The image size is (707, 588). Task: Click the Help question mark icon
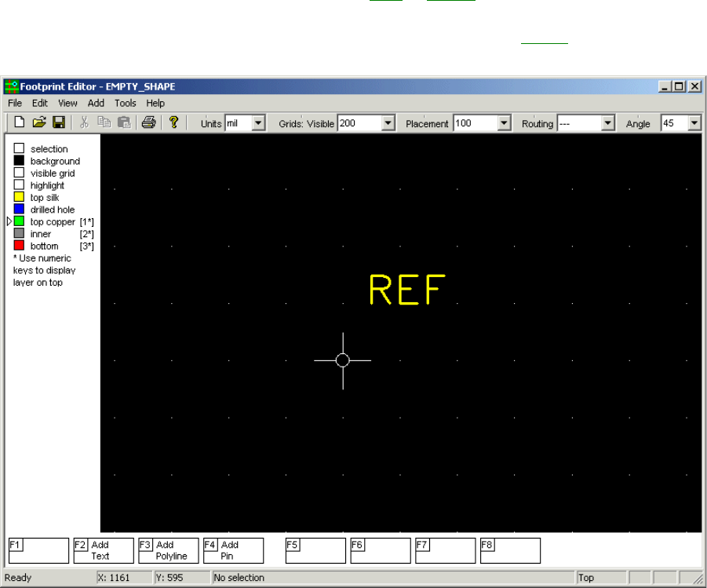tap(173, 122)
